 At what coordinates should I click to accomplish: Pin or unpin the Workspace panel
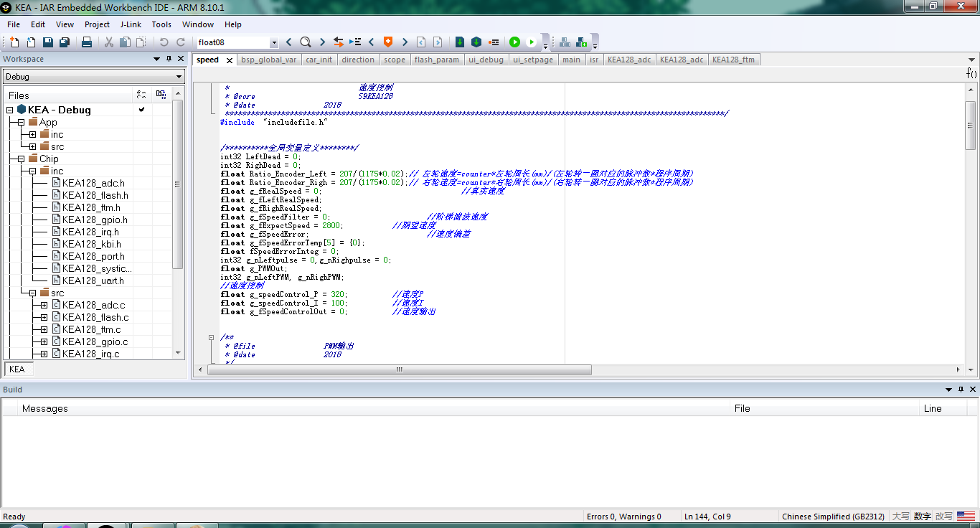(x=169, y=59)
